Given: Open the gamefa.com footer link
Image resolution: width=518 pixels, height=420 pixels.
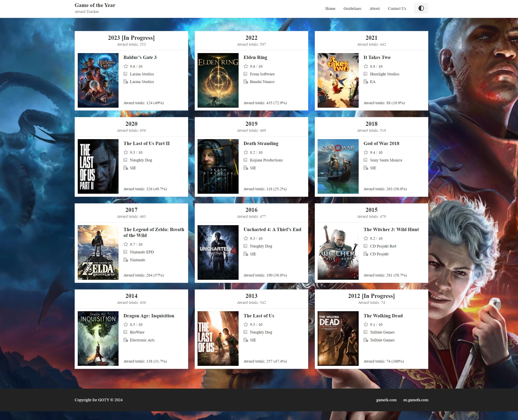Looking at the screenshot, I should [386, 400].
